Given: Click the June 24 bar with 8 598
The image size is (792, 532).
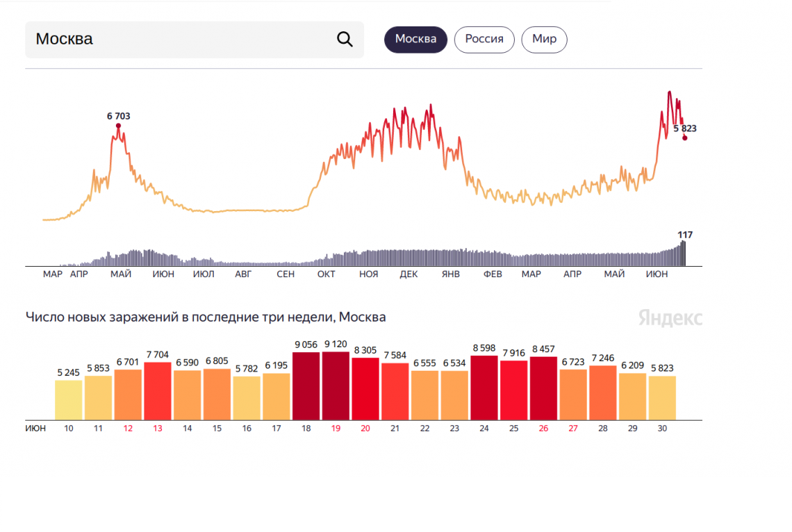Looking at the screenshot, I should click(484, 388).
